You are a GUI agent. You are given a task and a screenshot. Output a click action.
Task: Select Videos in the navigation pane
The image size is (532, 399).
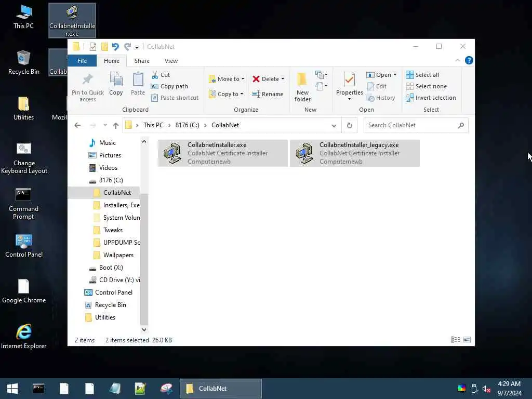103,168
